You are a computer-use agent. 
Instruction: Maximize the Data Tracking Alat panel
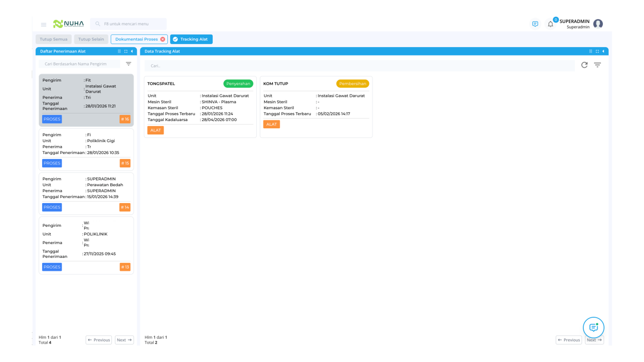(597, 51)
